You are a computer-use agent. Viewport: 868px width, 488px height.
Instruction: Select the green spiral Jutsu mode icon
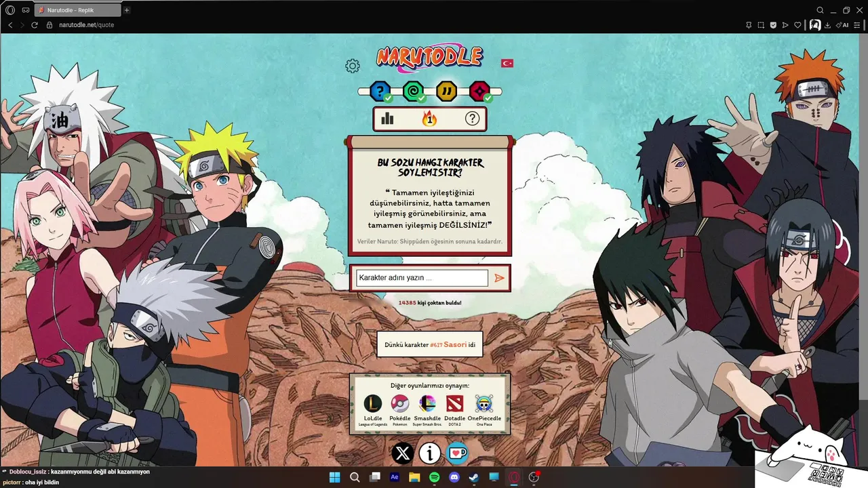click(x=413, y=91)
